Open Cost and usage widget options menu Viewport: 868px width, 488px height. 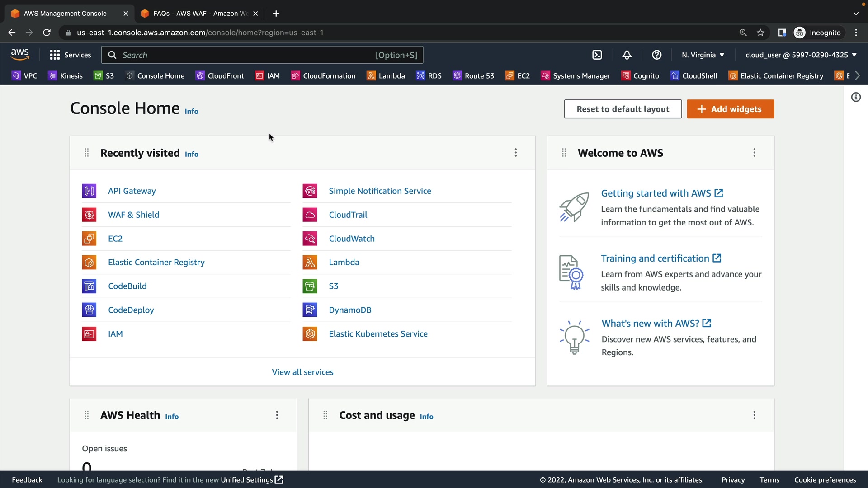pyautogui.click(x=754, y=415)
